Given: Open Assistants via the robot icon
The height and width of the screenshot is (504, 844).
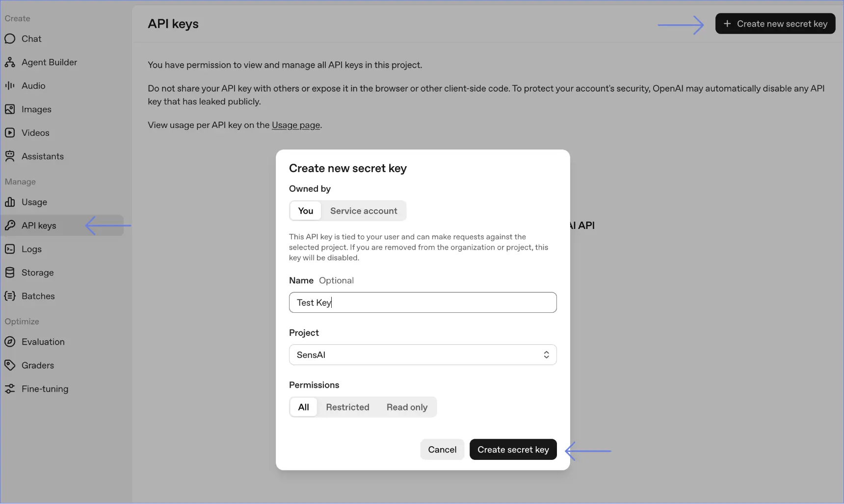Looking at the screenshot, I should (10, 156).
